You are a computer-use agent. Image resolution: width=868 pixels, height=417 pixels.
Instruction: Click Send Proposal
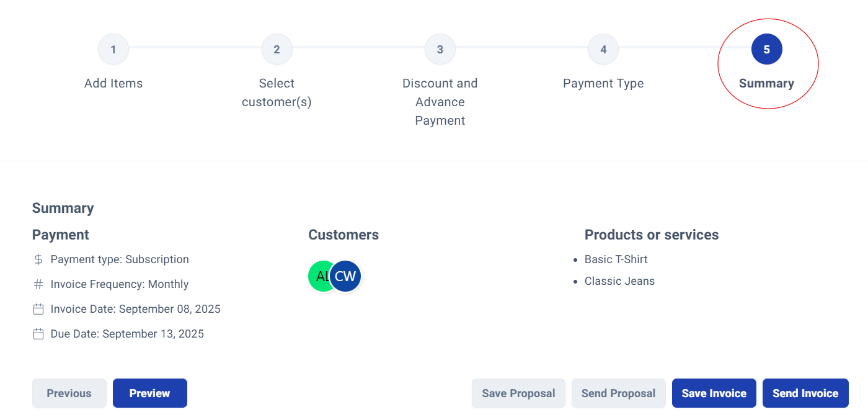619,393
